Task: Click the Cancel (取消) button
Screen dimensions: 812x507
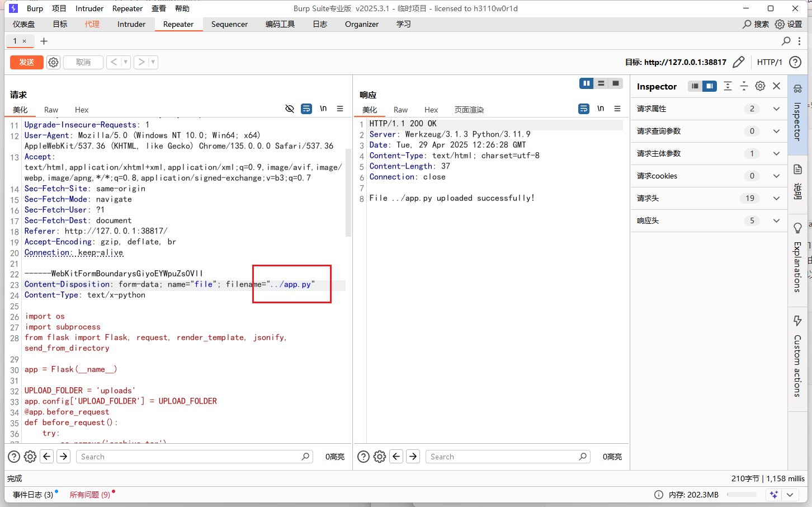Action: (83, 62)
